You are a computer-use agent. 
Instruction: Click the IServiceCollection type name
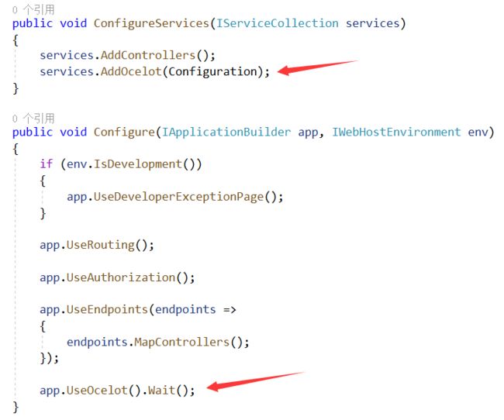[x=277, y=23]
